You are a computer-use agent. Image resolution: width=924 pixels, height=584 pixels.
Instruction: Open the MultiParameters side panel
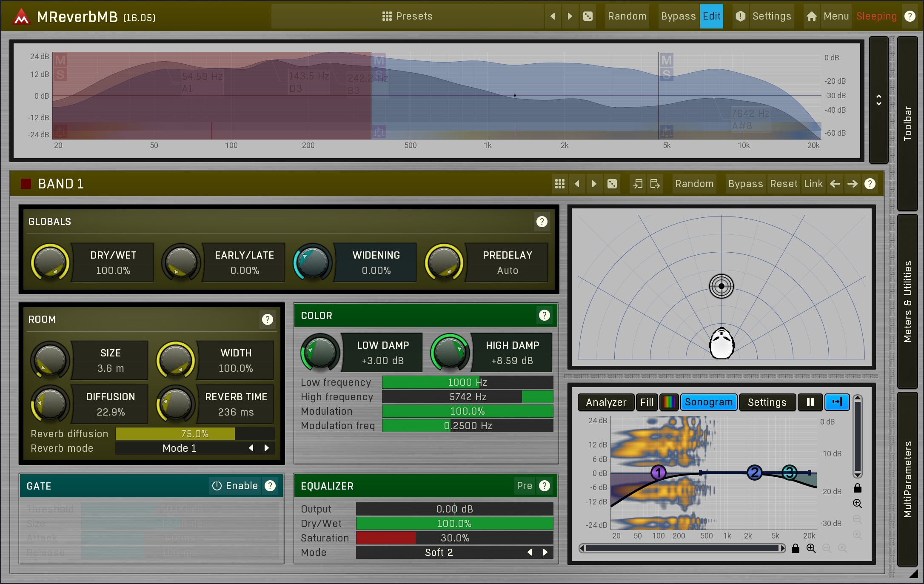907,479
